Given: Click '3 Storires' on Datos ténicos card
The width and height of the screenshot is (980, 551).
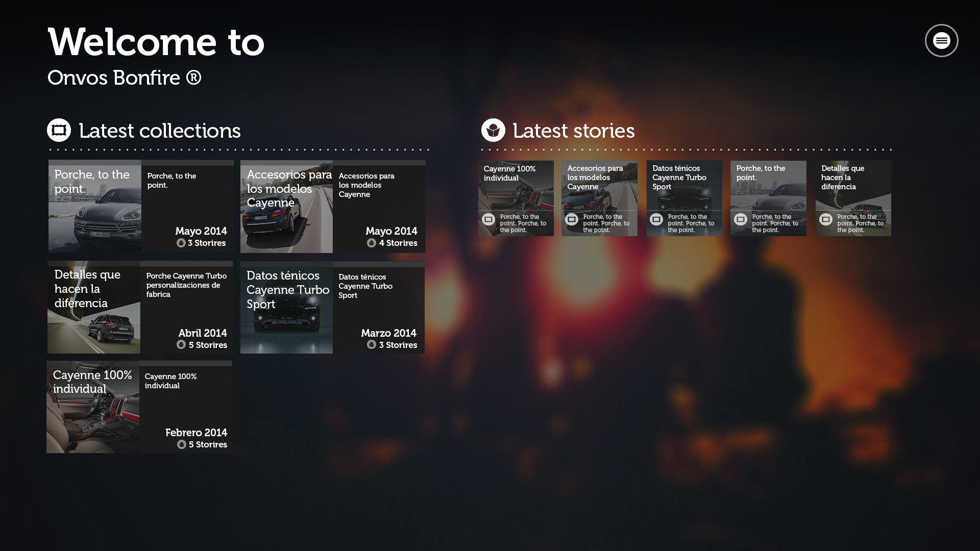Looking at the screenshot, I should pyautogui.click(x=398, y=345).
